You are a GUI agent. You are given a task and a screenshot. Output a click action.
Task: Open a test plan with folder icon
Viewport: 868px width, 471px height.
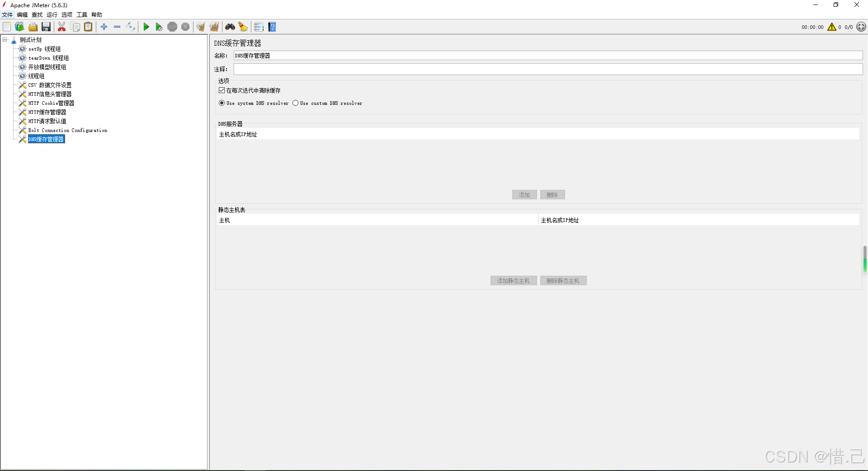point(33,27)
